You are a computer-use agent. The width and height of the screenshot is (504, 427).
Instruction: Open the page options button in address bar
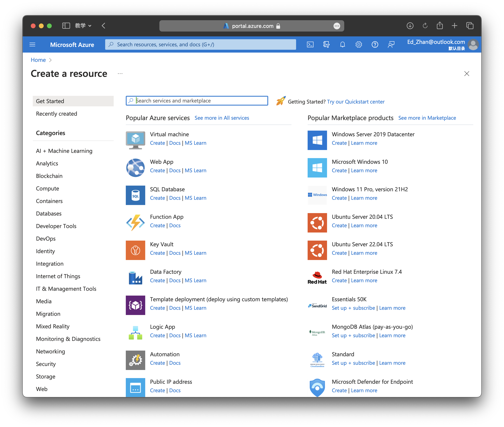pos(337,26)
